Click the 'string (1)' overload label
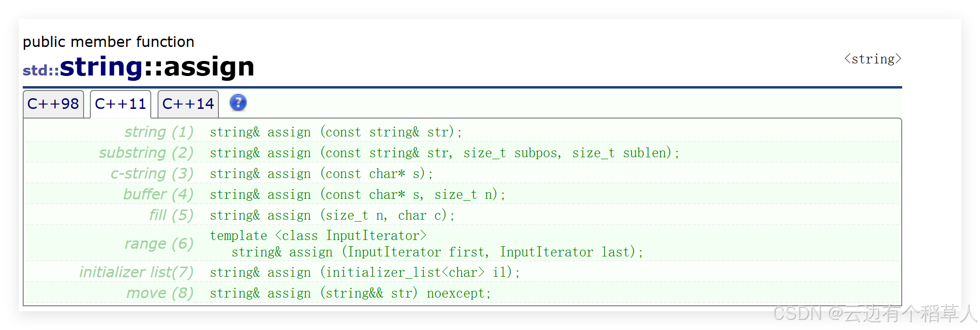Image resolution: width=980 pixels, height=330 pixels. click(x=159, y=132)
